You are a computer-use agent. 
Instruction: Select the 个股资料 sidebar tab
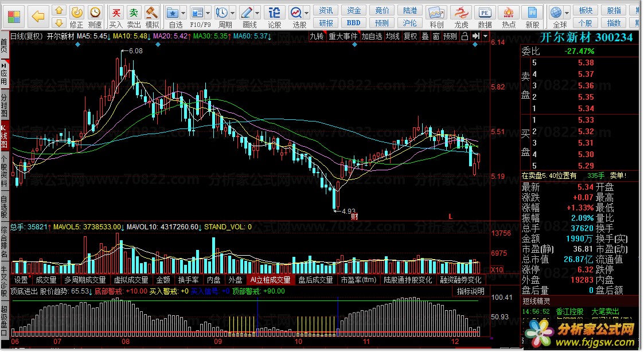(4, 171)
